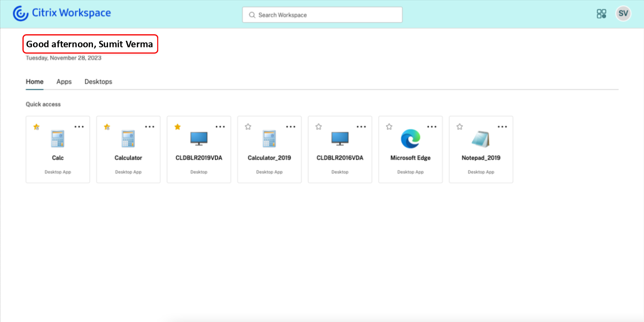Unfavorite CLDBLR2019VDA using its star
Screen dimensions: 644x322
click(x=177, y=127)
